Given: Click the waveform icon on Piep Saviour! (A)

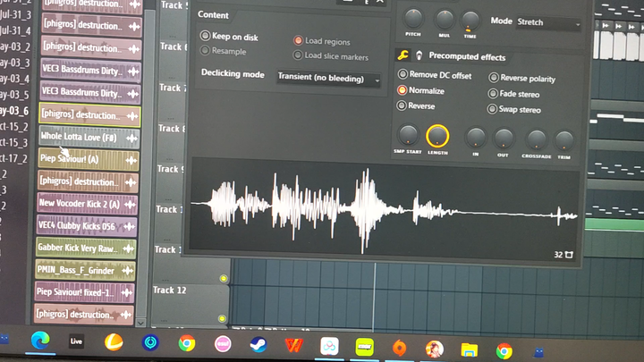Looking at the screenshot, I should pos(131,161).
